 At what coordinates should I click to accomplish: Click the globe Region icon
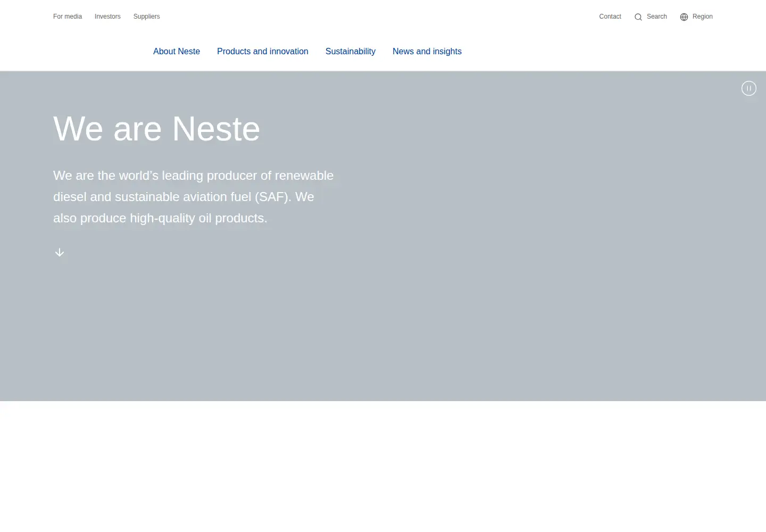684,17
